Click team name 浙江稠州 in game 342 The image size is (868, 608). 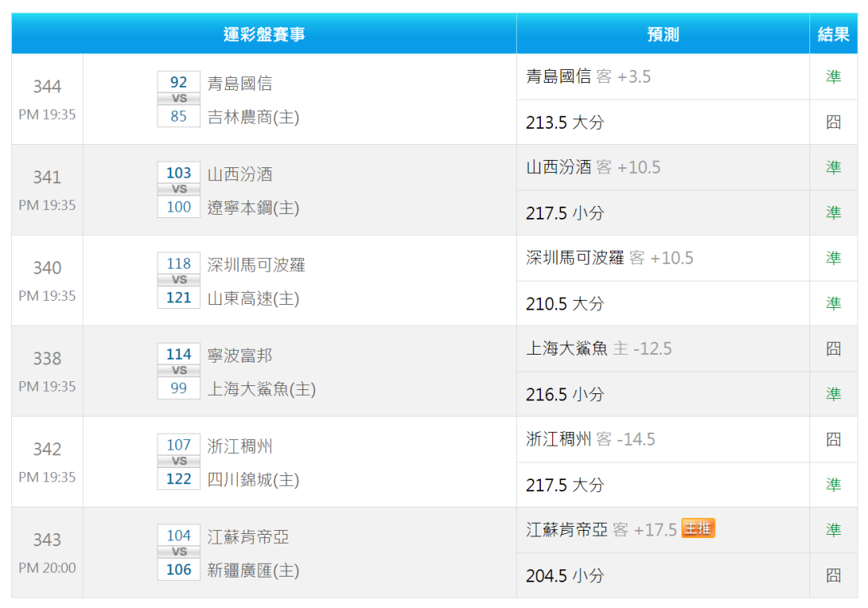240,446
